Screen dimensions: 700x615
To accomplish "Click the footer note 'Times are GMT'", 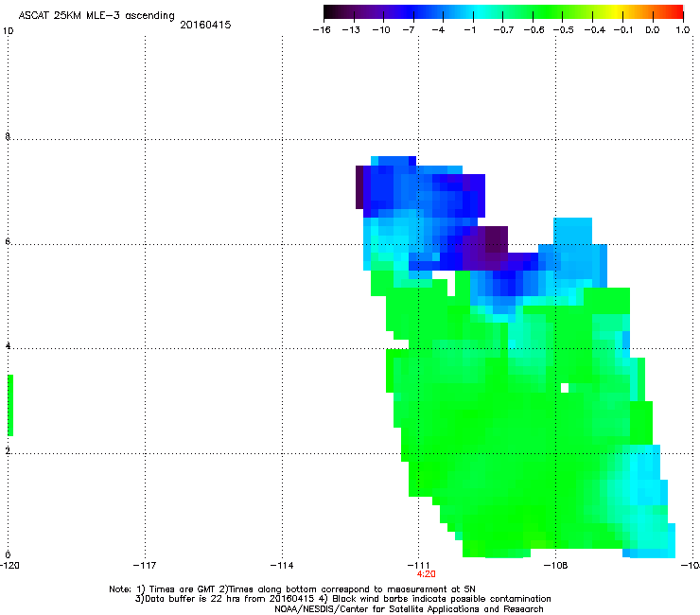I will pyautogui.click(x=183, y=589).
